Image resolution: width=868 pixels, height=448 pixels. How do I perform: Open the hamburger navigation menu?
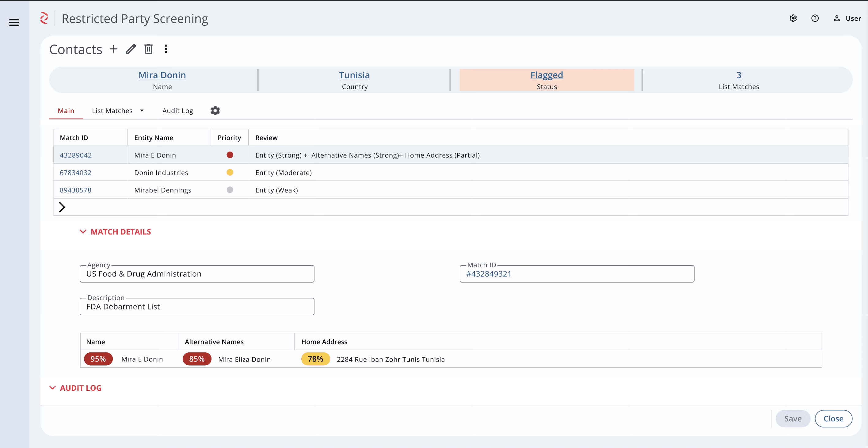tap(14, 23)
